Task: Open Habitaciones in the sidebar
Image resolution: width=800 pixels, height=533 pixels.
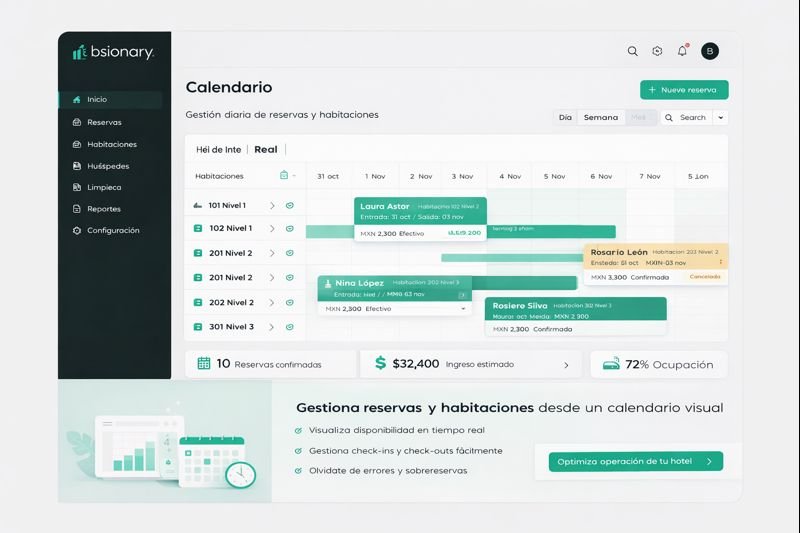Action: tap(111, 144)
